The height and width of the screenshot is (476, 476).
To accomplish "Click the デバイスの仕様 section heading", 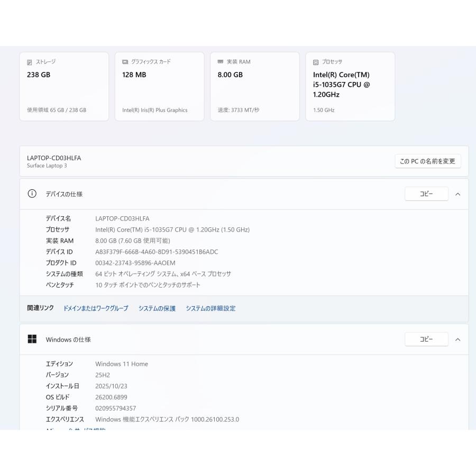I will pyautogui.click(x=64, y=194).
